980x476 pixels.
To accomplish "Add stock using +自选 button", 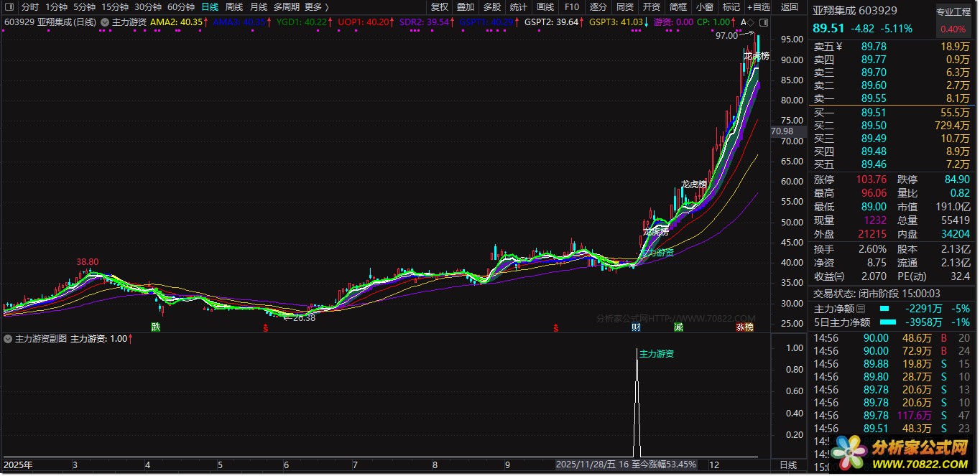I will coord(758,7).
